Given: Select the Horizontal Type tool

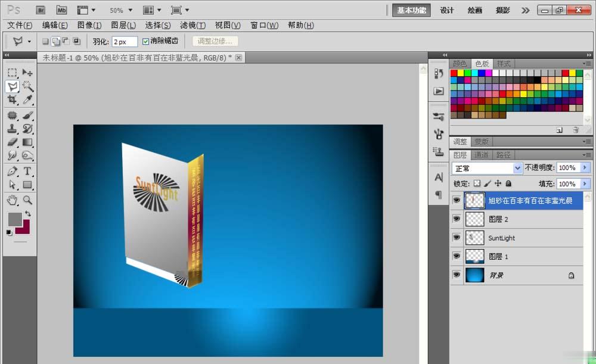Looking at the screenshot, I should point(27,171).
